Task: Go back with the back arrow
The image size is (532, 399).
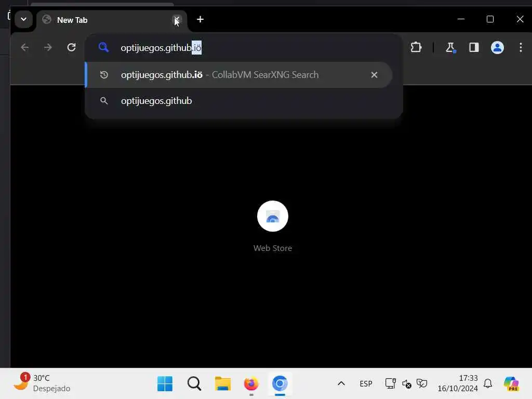Action: click(25, 47)
